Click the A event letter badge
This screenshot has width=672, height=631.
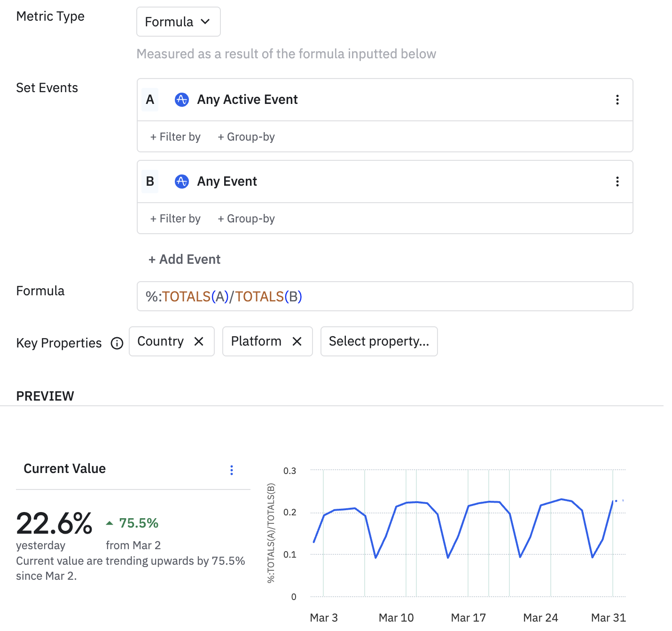pyautogui.click(x=150, y=100)
